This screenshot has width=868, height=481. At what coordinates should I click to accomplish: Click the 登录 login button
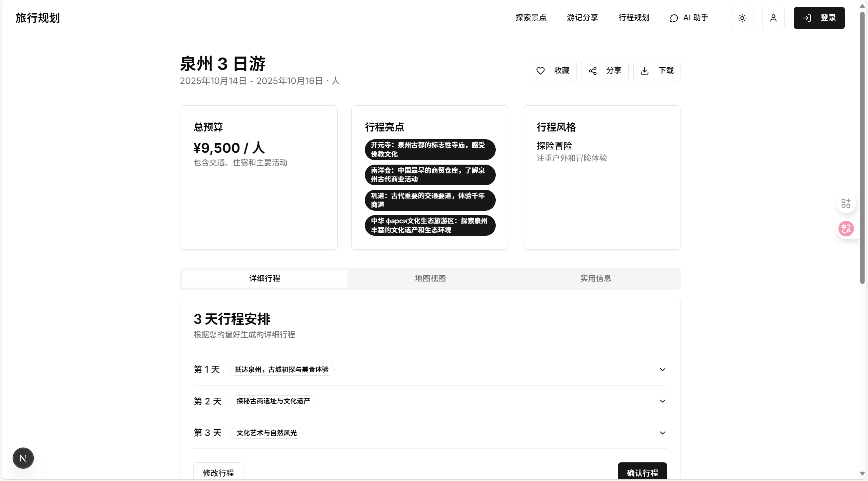pos(819,18)
